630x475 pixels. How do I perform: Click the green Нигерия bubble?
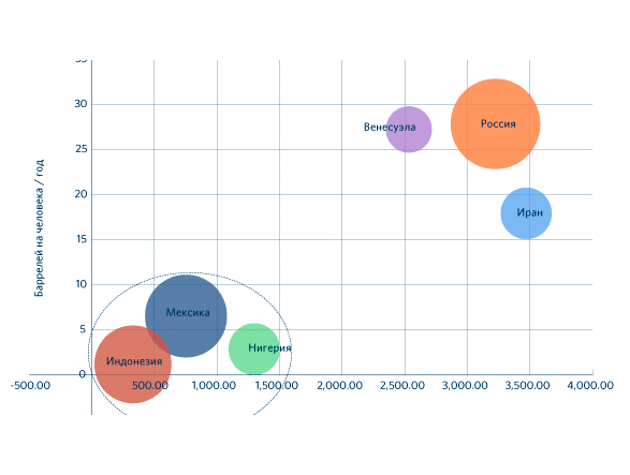pyautogui.click(x=254, y=349)
